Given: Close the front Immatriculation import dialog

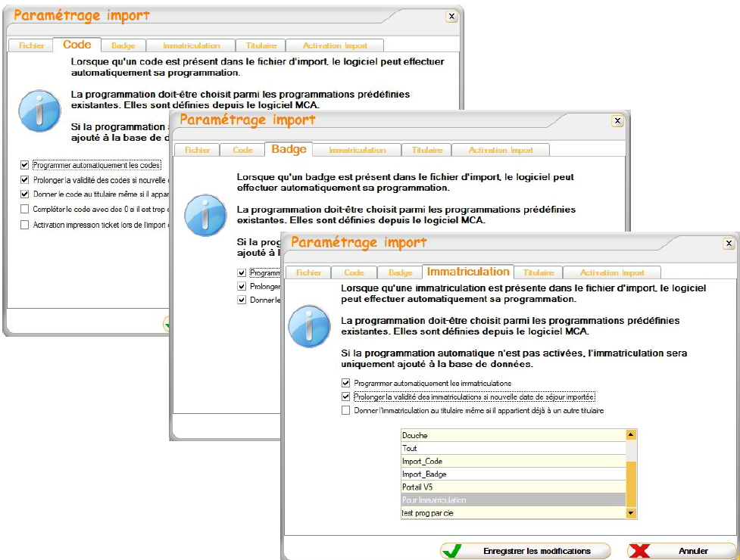Looking at the screenshot, I should [729, 244].
